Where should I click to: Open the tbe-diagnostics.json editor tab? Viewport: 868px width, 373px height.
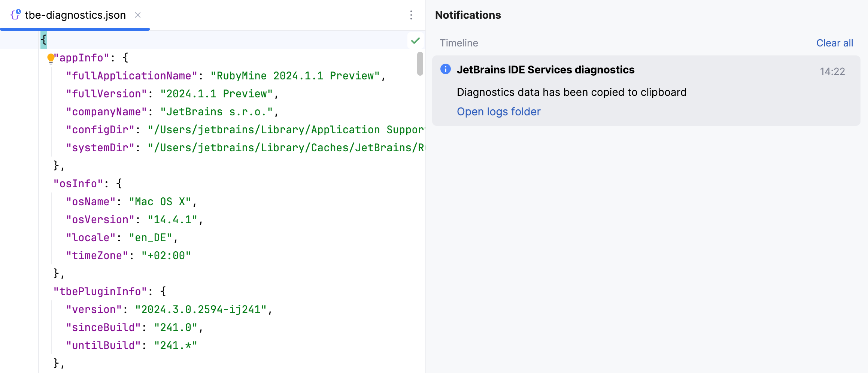[75, 15]
